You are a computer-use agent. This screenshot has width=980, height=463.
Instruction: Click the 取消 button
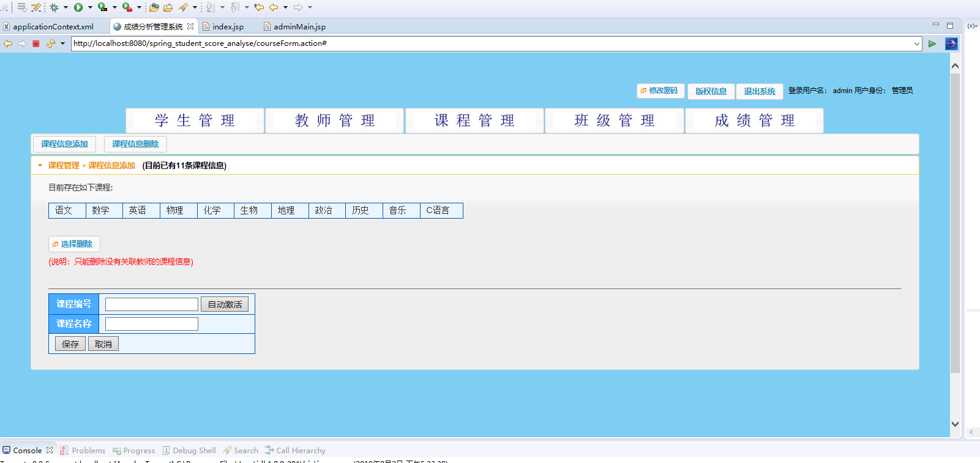103,344
